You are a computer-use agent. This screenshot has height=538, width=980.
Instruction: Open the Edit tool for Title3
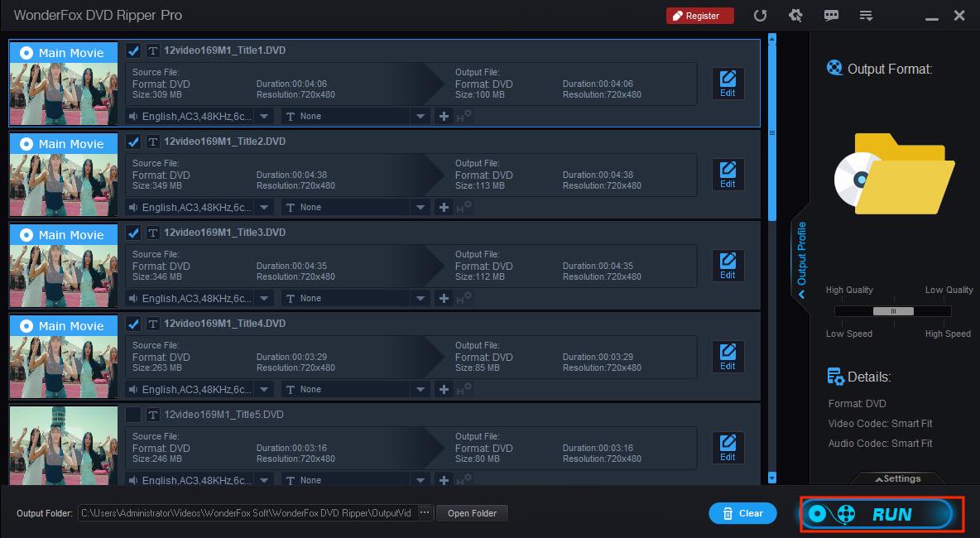point(728,266)
